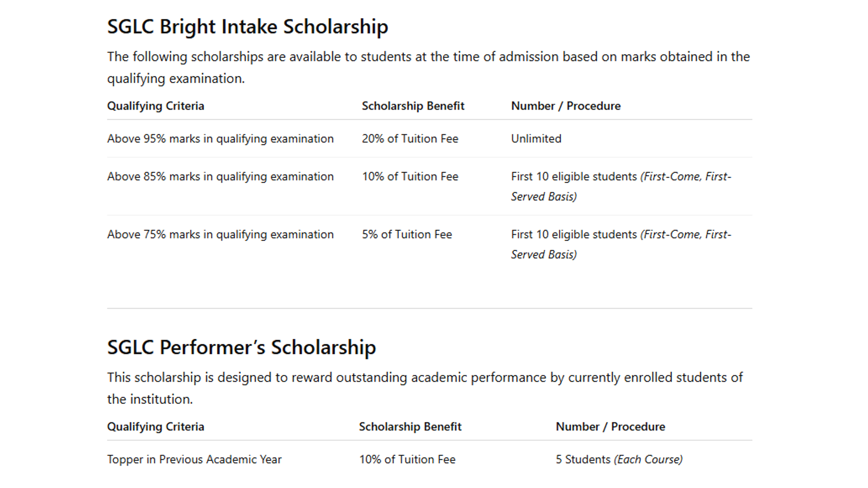Click the Above 95% marks criteria cell
This screenshot has width=868, height=488.
220,139
